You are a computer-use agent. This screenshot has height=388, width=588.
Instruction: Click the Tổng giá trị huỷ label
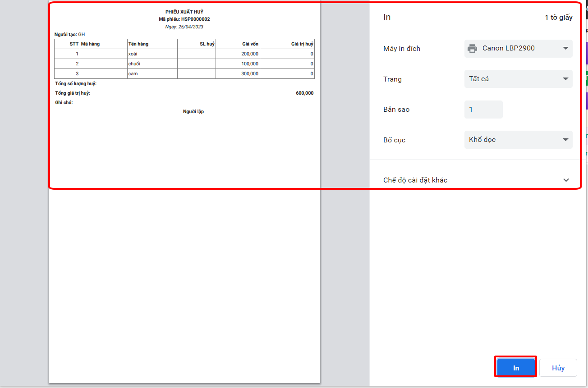pyautogui.click(x=73, y=93)
